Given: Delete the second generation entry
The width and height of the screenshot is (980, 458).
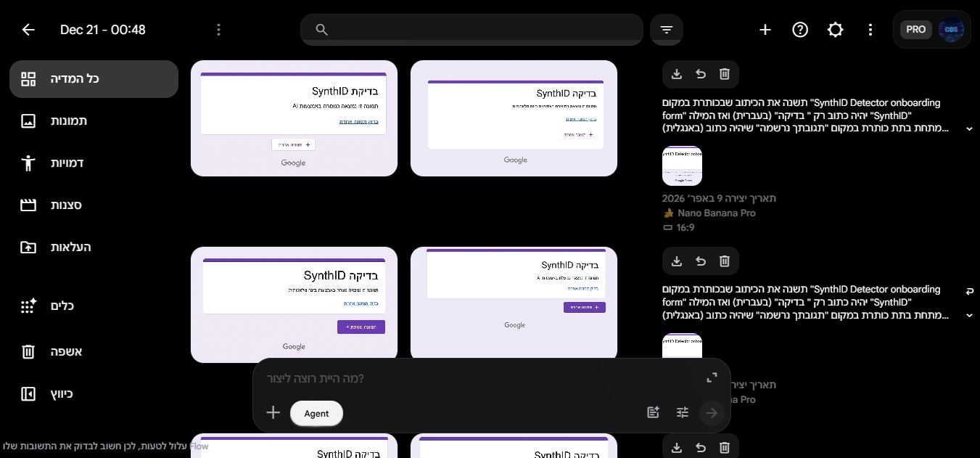Looking at the screenshot, I should click(x=725, y=261).
